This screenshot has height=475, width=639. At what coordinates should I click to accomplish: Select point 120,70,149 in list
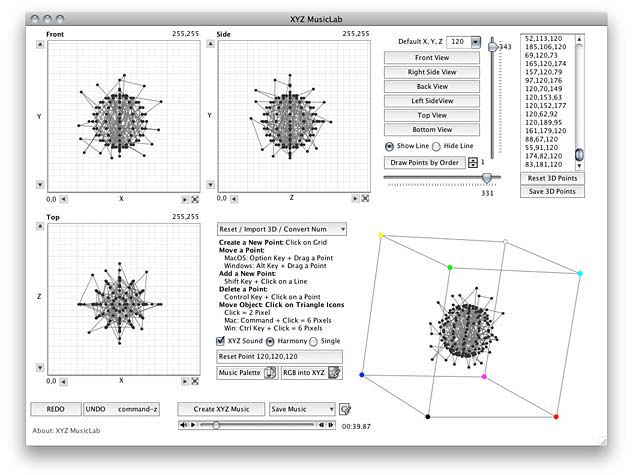tap(544, 89)
